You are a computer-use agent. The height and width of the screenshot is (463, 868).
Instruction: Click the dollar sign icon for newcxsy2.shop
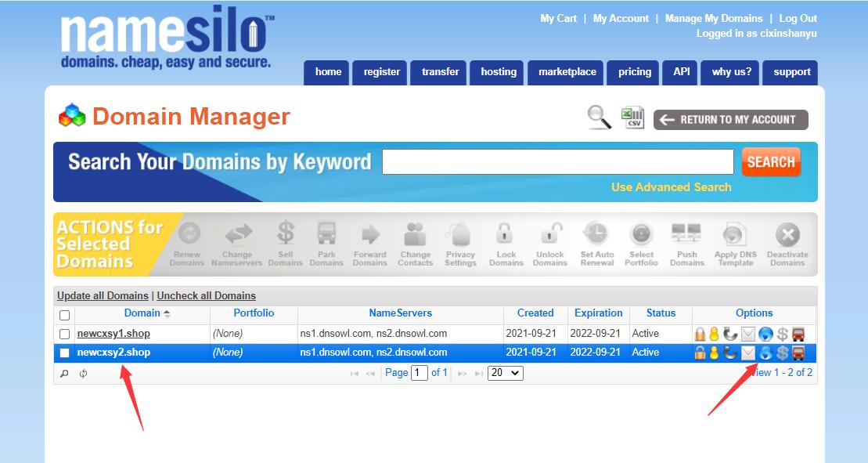[x=782, y=353]
